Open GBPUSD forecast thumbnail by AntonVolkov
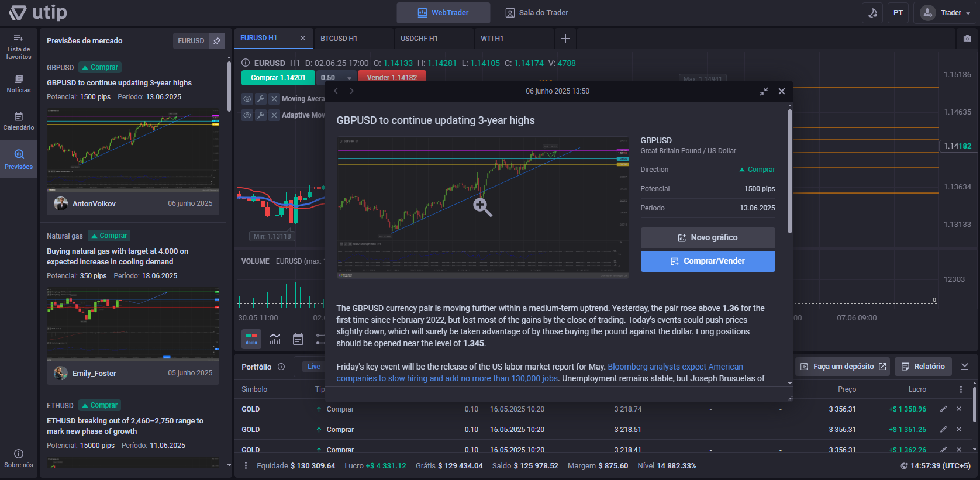 (x=133, y=150)
